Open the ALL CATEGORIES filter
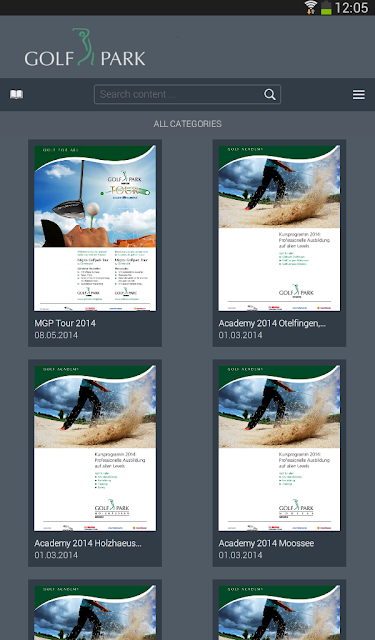Viewport: 375px width, 640px height. [x=187, y=124]
